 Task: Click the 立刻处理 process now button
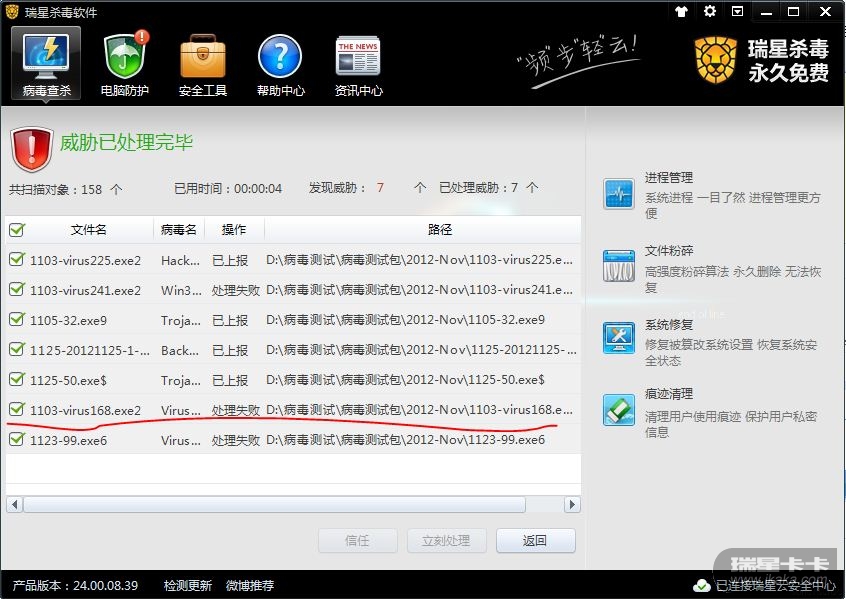[447, 540]
